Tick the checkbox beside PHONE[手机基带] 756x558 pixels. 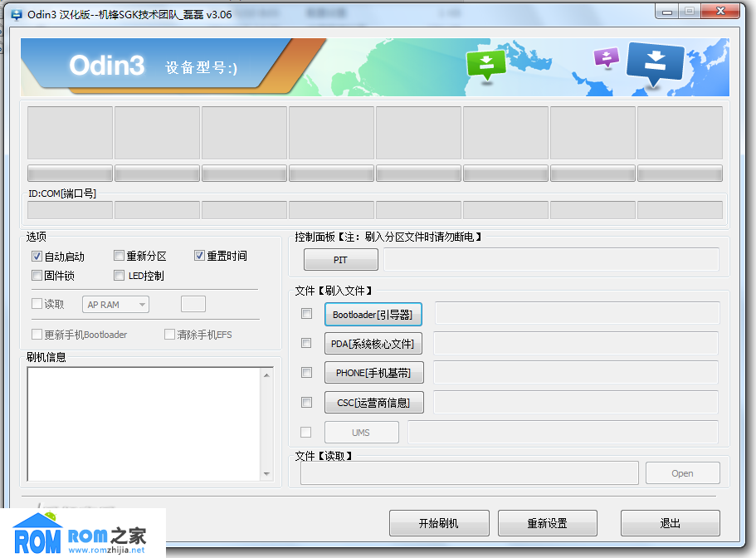tap(306, 372)
